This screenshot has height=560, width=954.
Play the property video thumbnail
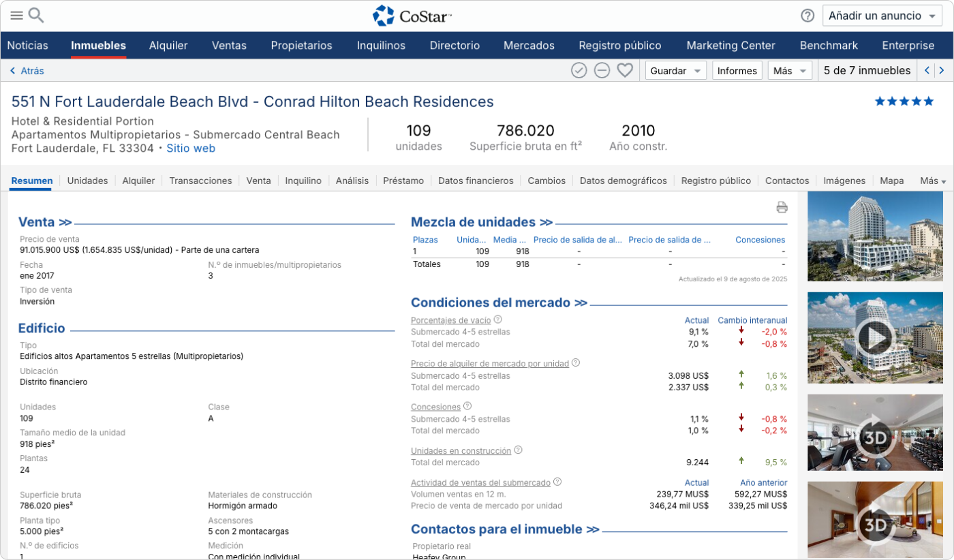(875, 337)
